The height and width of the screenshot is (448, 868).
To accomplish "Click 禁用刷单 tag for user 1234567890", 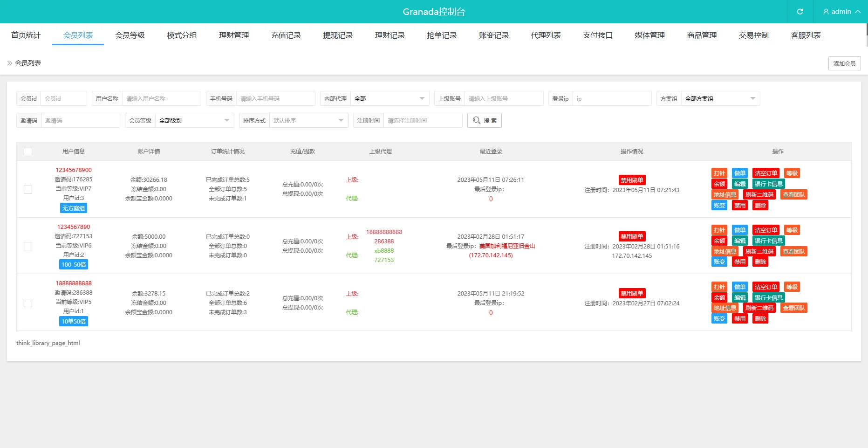I will (632, 236).
